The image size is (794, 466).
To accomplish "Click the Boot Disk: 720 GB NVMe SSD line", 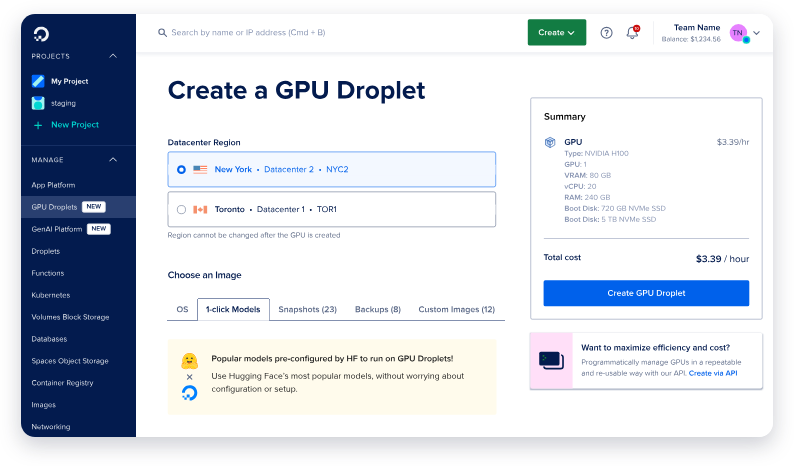I will (615, 208).
